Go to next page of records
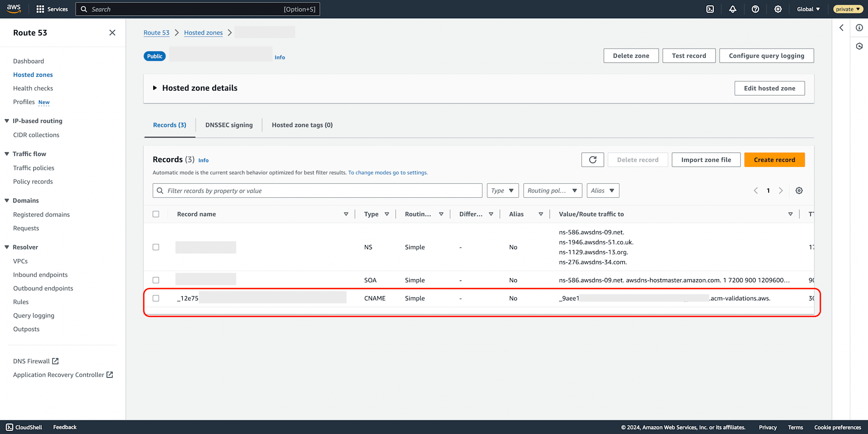868x434 pixels. (781, 190)
